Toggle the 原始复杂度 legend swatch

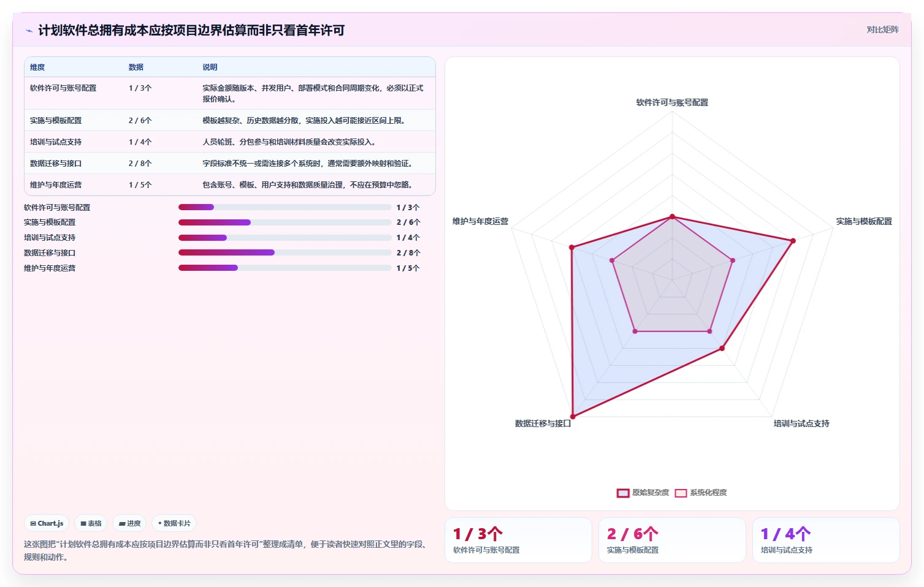point(623,493)
